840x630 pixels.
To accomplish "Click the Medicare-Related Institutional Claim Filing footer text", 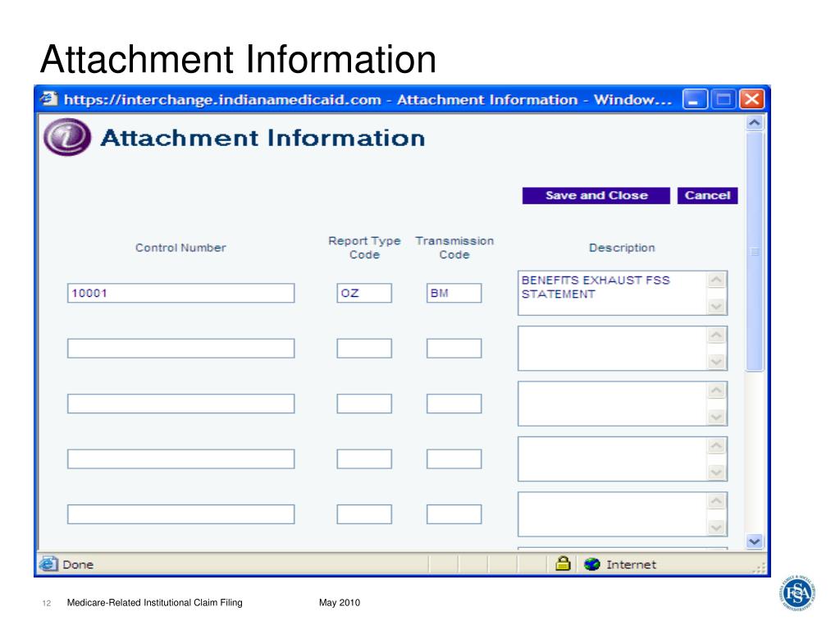I will tap(155, 603).
